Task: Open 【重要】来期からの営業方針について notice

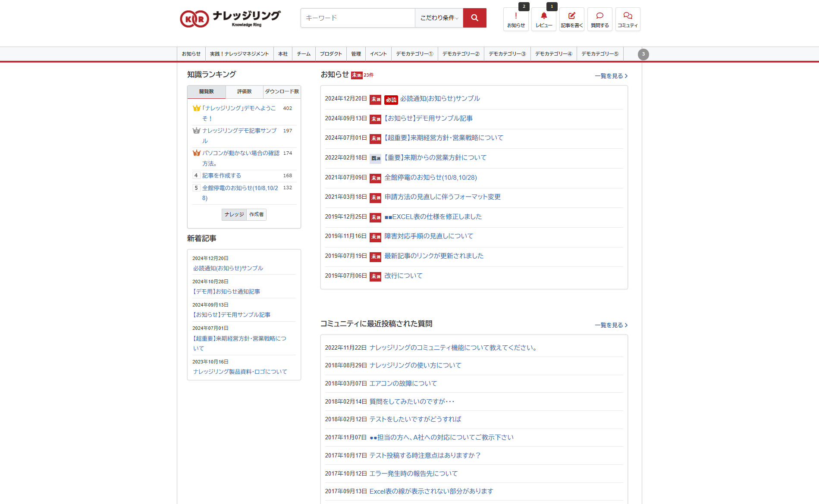Action: click(436, 158)
